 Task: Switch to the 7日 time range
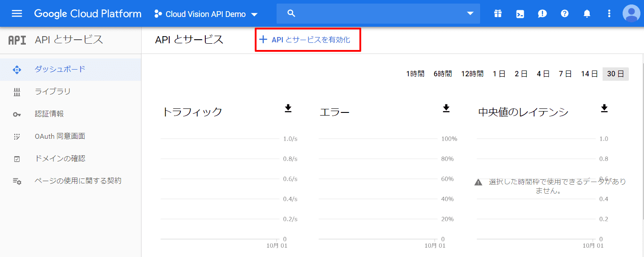coord(565,74)
